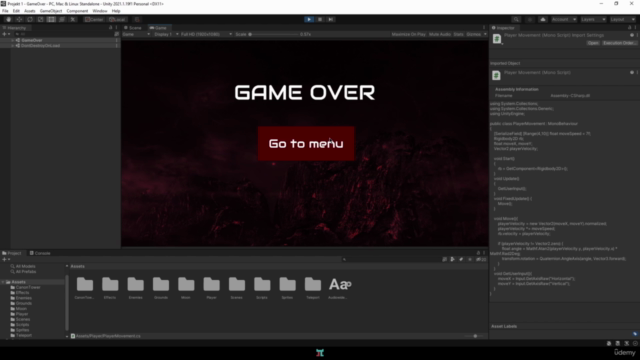640x360 pixels.
Task: Select All Prefabs saved search
Action: 24,271
